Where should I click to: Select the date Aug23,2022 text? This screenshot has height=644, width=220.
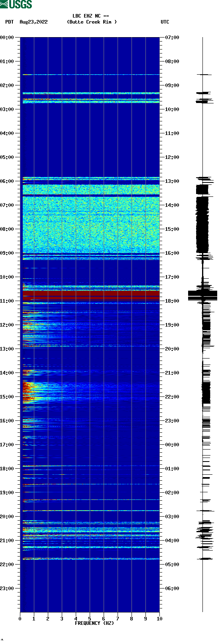point(33,22)
